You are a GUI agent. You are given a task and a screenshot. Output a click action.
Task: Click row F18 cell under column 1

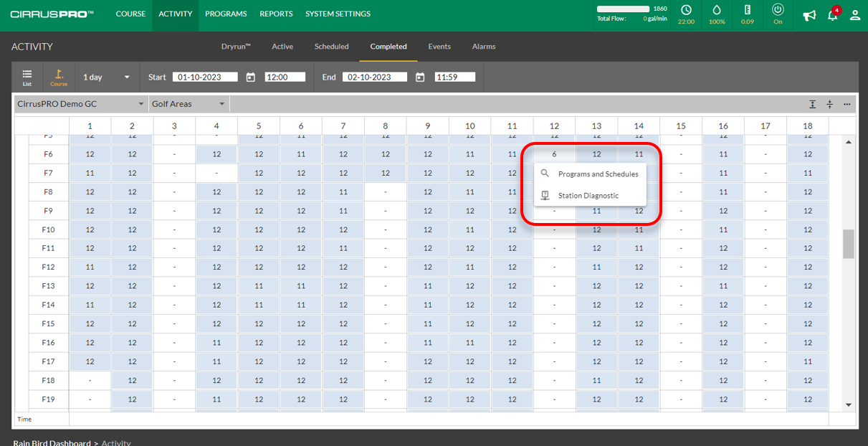[90, 381]
